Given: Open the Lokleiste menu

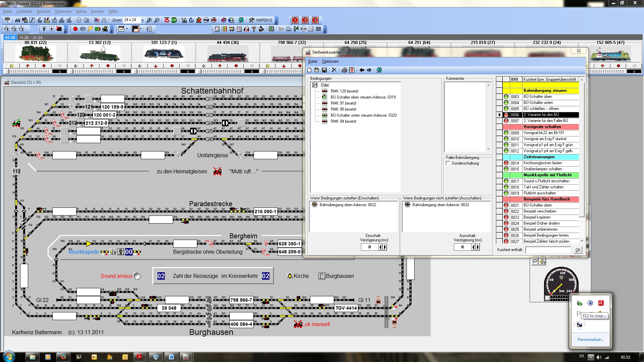Looking at the screenshot, I should pos(24,11).
